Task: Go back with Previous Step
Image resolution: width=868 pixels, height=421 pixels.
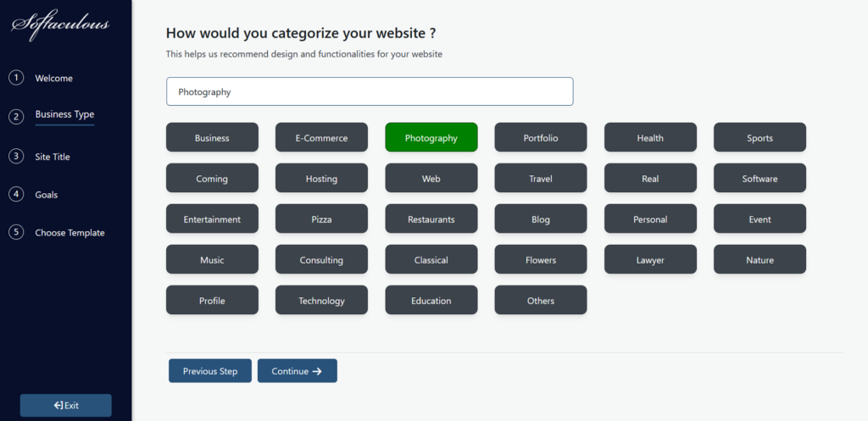Action: coord(210,371)
